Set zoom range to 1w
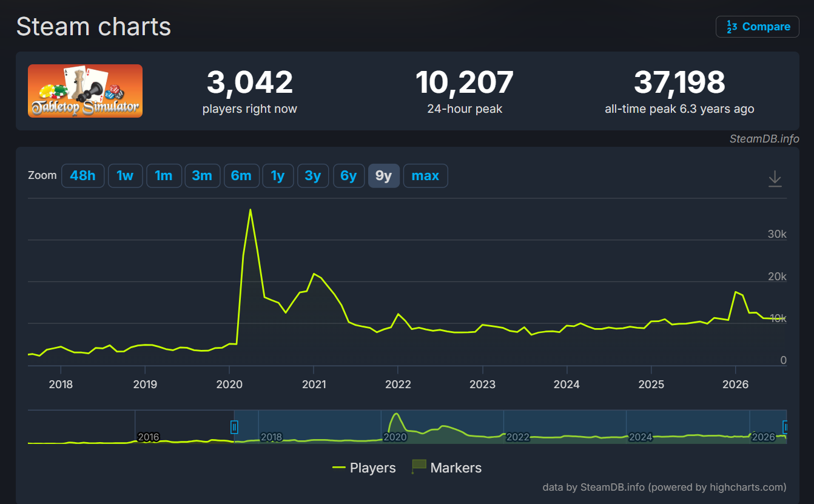This screenshot has width=814, height=504. 125,176
